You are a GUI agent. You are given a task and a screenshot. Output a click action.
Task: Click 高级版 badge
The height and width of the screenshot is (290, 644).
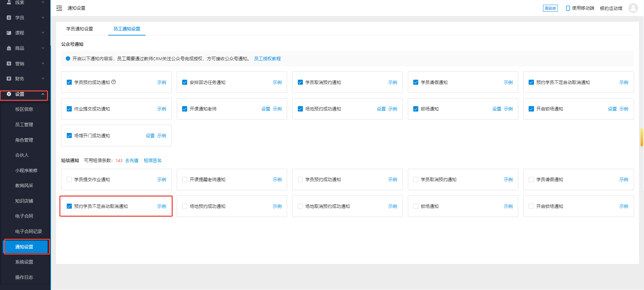click(x=550, y=8)
